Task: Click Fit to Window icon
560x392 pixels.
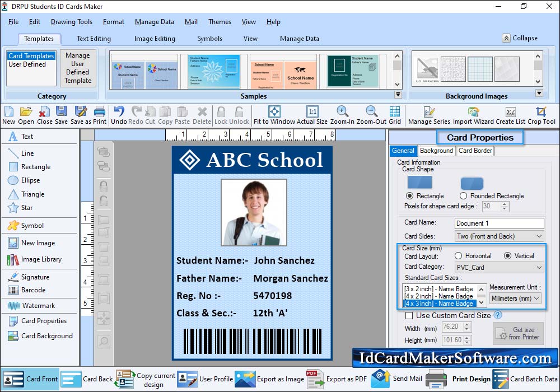Action: (274, 115)
